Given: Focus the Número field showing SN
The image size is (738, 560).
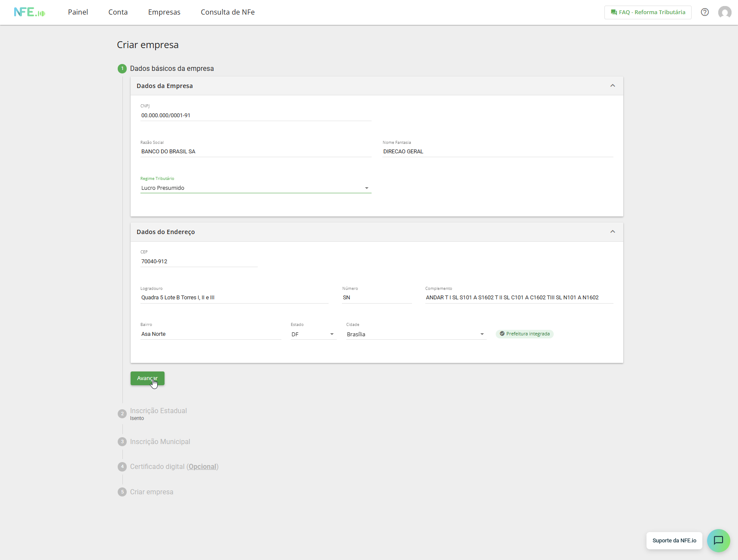Looking at the screenshot, I should [x=377, y=298].
